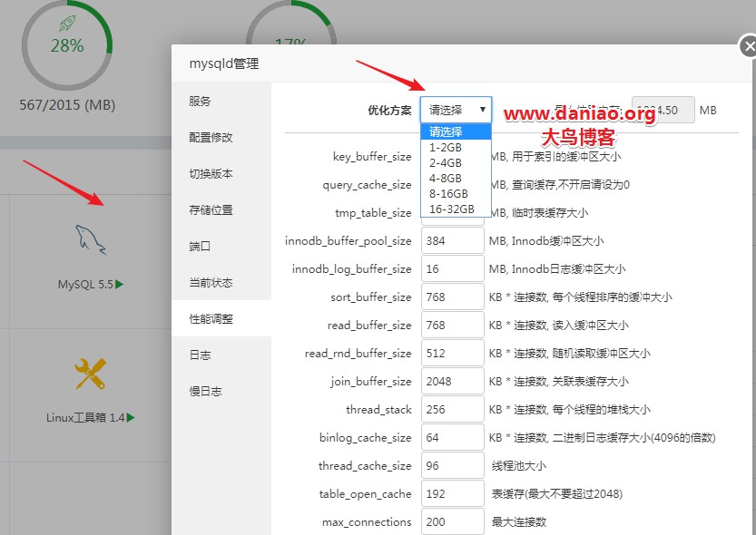Click green arrow next to Linux工具箱 1.4
Image resolution: width=756 pixels, height=535 pixels.
131,417
